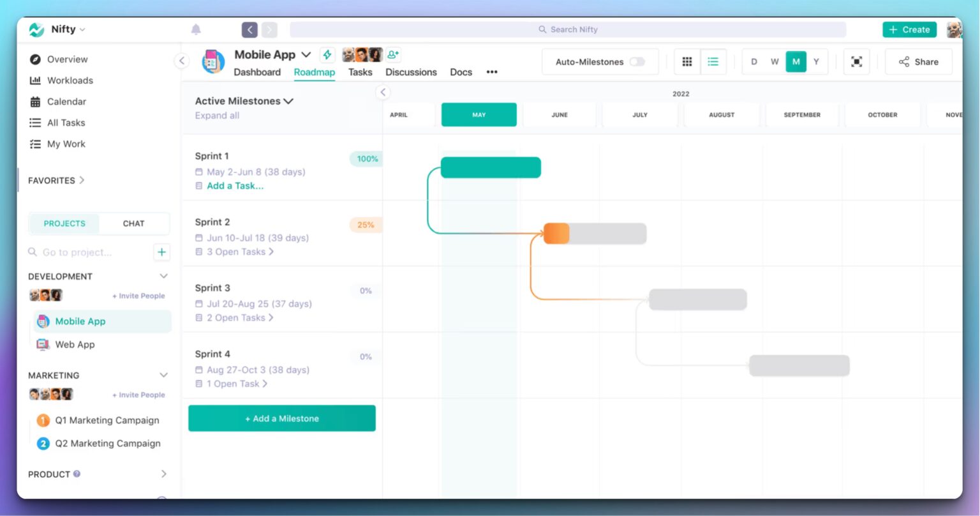The height and width of the screenshot is (516, 980).
Task: Select the Yearly timeline view
Action: pos(816,61)
